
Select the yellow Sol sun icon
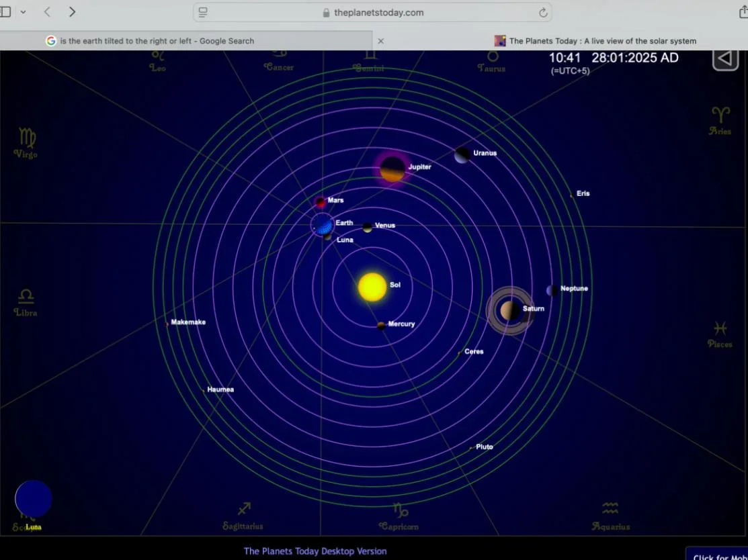point(372,287)
